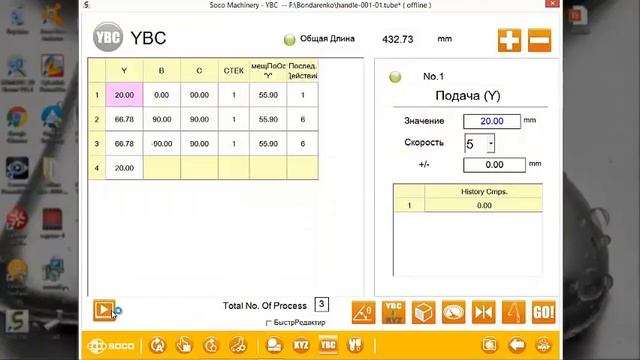Select last-action cell 6 in row 2

tap(302, 119)
